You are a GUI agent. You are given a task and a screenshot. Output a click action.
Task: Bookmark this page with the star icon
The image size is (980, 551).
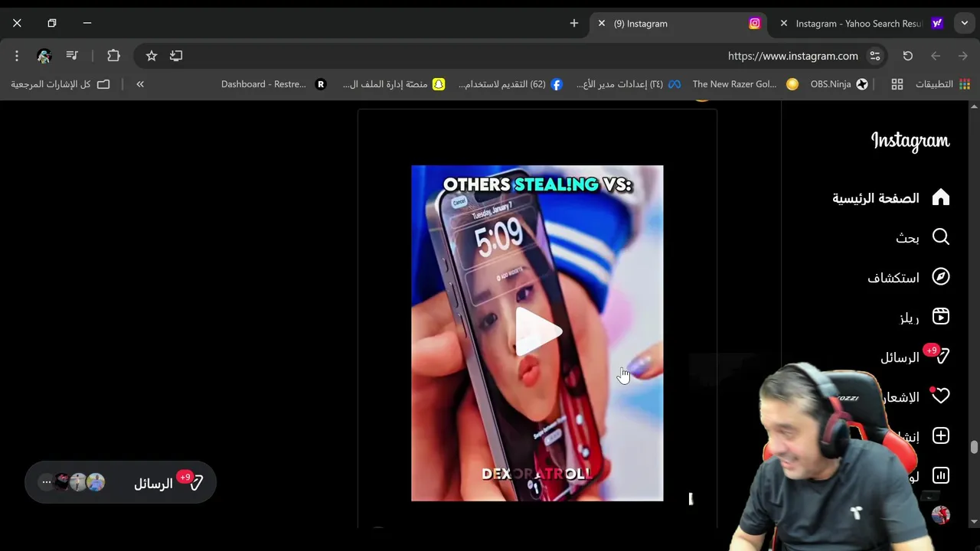(152, 56)
